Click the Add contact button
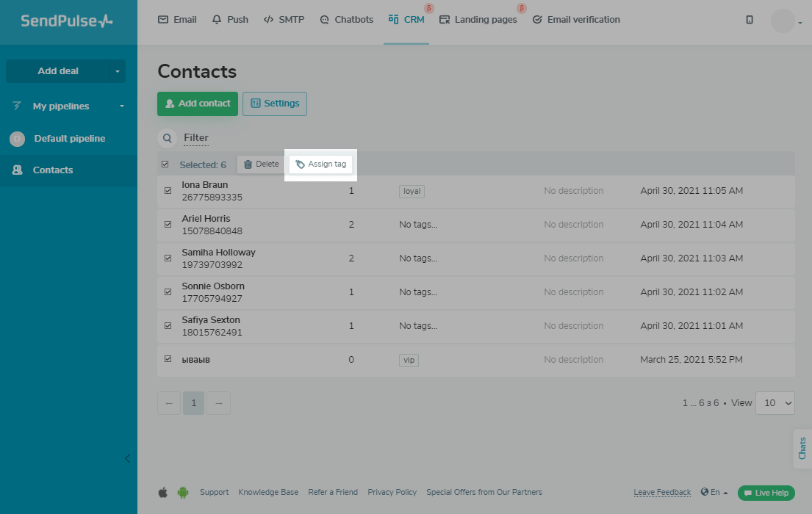The height and width of the screenshot is (514, 812). (198, 104)
